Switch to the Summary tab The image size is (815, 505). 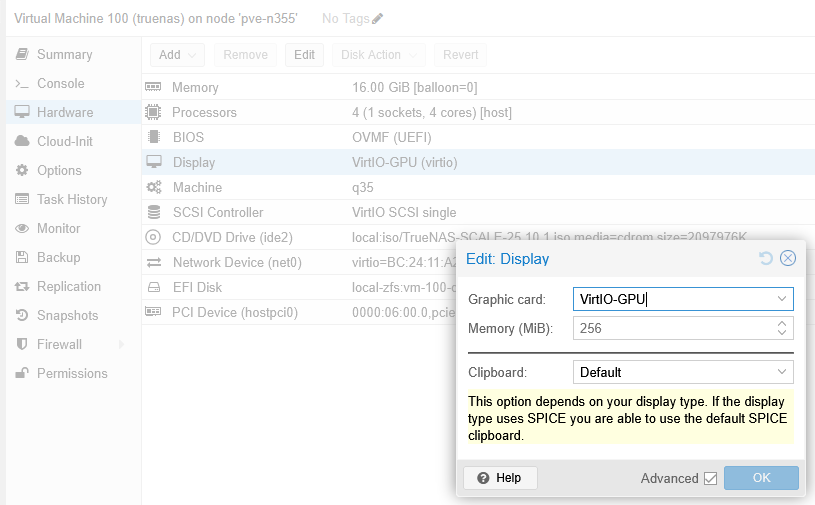click(x=64, y=54)
